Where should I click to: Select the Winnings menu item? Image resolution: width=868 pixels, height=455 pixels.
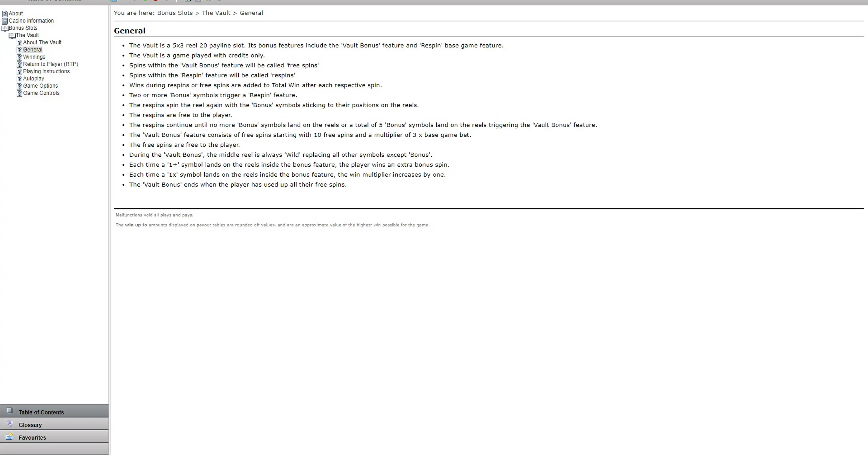tap(34, 57)
